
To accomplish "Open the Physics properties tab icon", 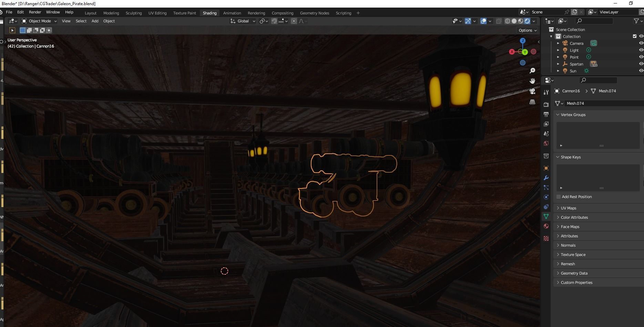I will tap(546, 197).
